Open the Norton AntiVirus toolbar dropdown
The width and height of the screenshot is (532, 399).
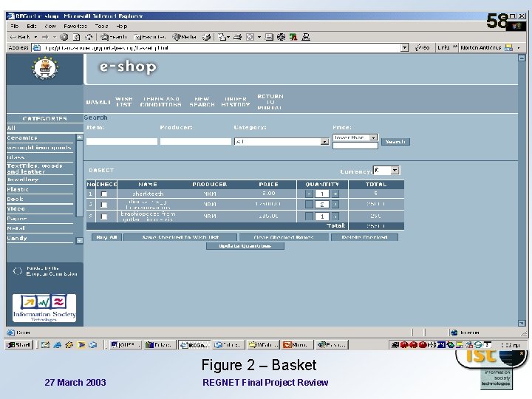pyautogui.click(x=519, y=48)
